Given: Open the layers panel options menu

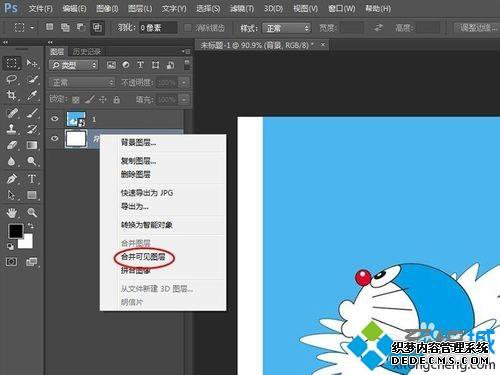Looking at the screenshot, I should point(187,52).
